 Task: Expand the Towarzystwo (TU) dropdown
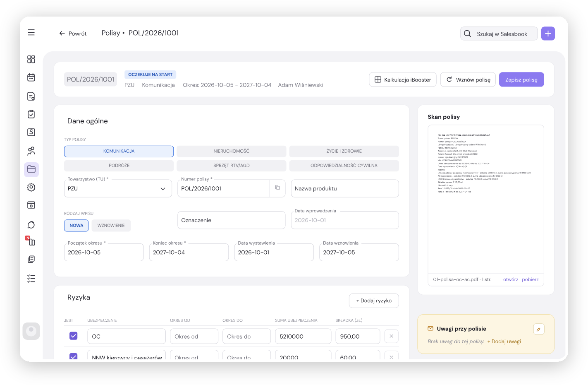[x=118, y=188]
